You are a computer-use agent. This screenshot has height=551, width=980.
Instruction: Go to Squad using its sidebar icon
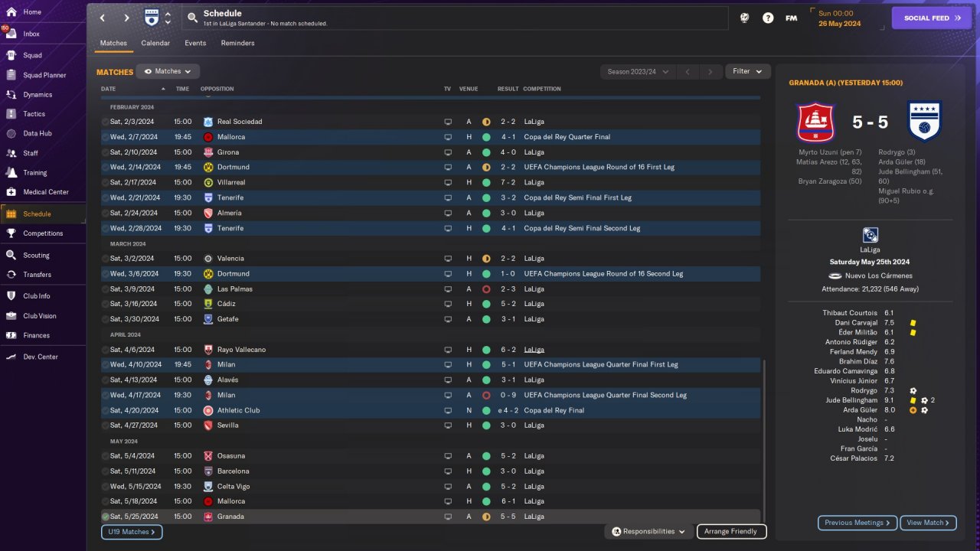click(11, 55)
